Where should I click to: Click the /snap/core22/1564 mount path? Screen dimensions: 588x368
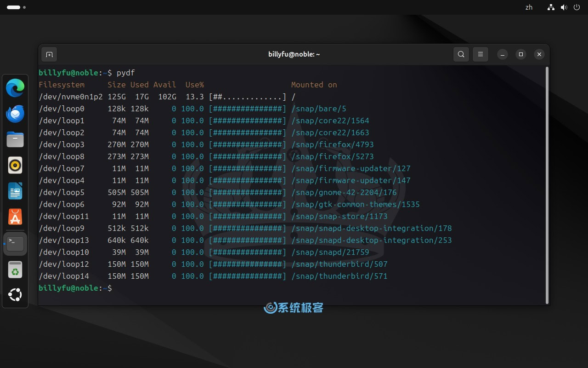[x=330, y=121]
